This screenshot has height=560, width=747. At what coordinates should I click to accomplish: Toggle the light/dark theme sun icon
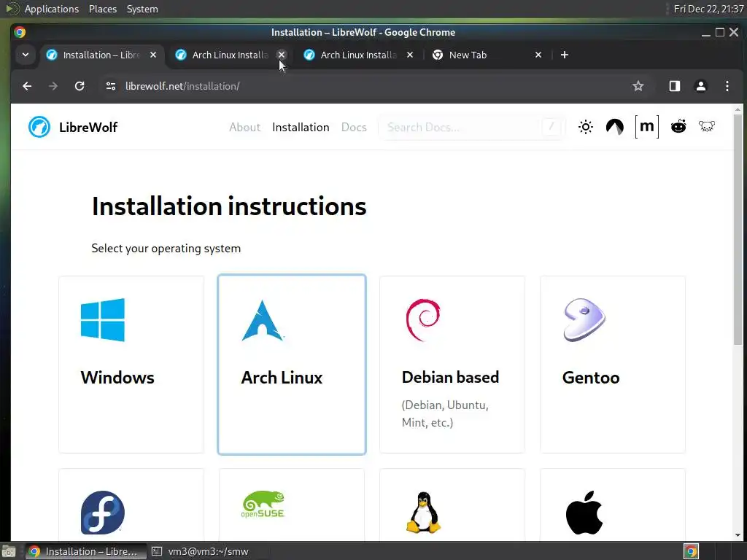coord(586,127)
